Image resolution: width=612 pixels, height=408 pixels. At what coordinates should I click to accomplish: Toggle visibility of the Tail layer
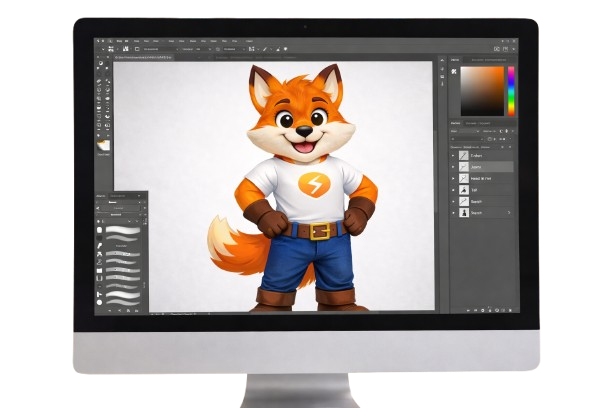[454, 188]
